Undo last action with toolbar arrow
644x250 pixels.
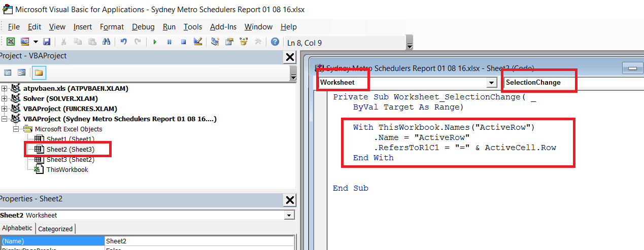[123, 42]
